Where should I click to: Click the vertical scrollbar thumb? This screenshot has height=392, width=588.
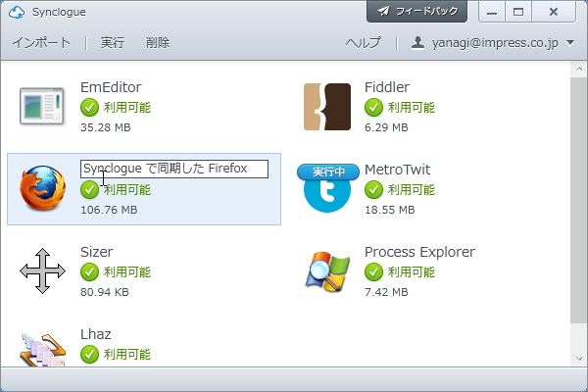point(579,200)
